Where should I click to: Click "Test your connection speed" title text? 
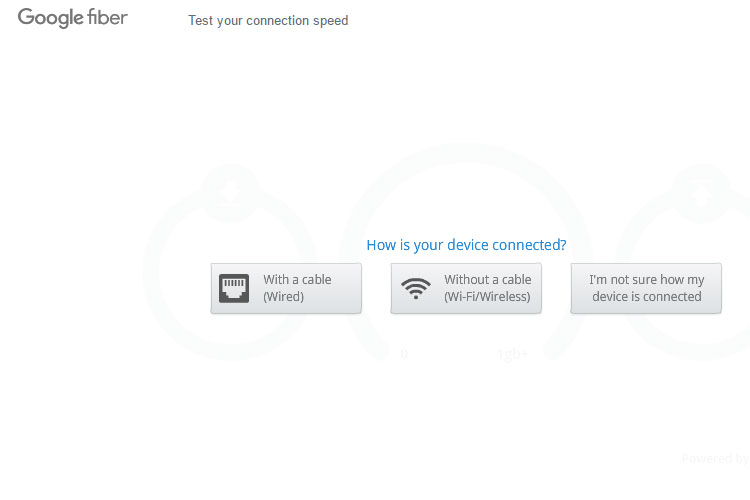pyautogui.click(x=268, y=21)
